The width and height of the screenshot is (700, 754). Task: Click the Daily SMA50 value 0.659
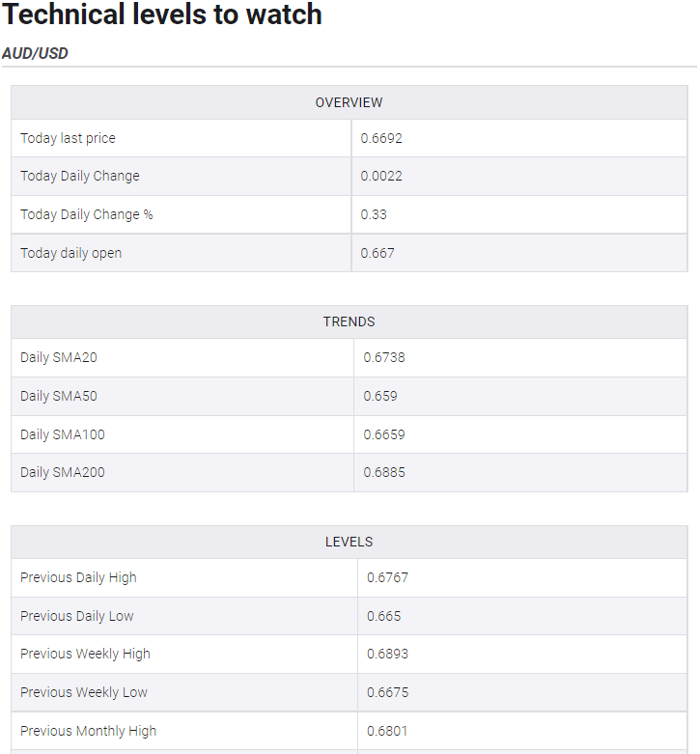(x=380, y=396)
